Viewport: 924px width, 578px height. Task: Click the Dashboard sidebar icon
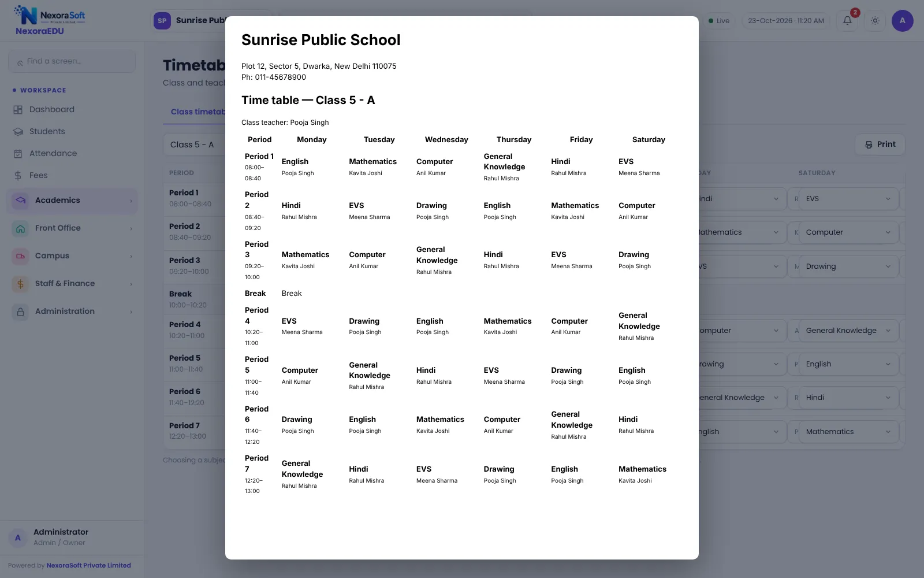[18, 110]
